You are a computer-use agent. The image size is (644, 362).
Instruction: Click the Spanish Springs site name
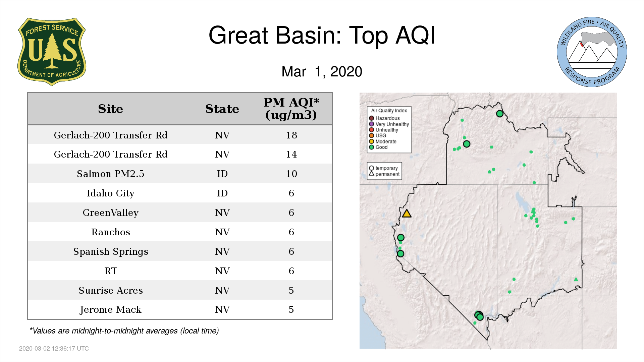tap(110, 251)
